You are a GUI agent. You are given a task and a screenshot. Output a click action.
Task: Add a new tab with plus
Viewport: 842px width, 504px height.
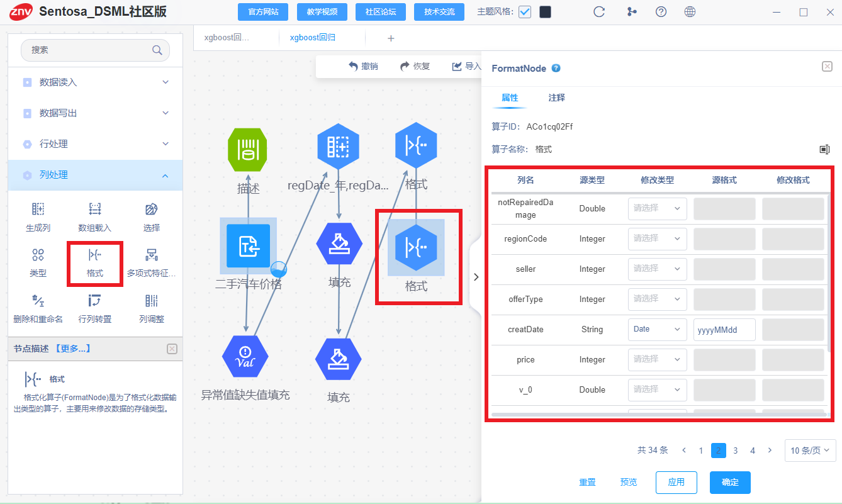[x=391, y=38]
